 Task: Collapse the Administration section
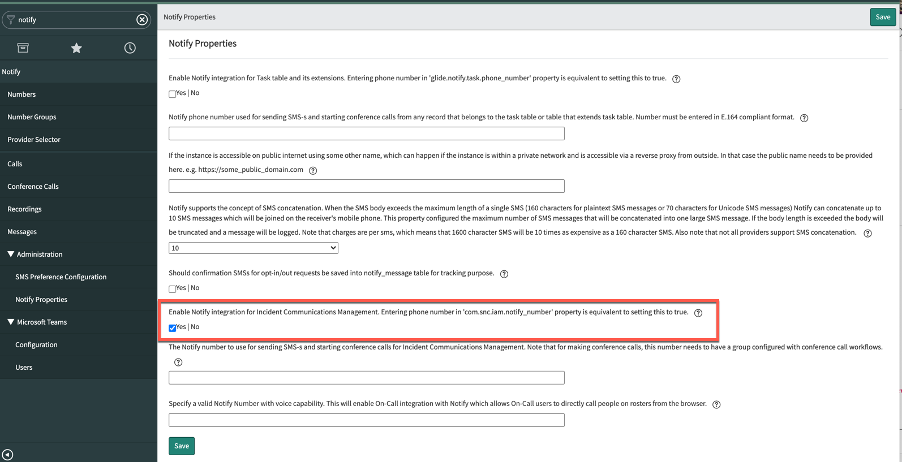click(10, 254)
